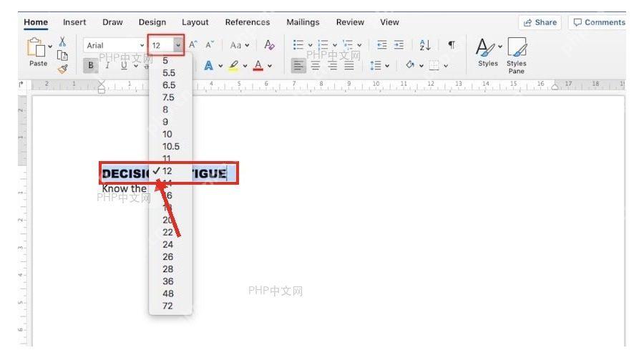This screenshot has height=358, width=644.
Task: Open the underline style dropdown arrow
Action: 135,66
